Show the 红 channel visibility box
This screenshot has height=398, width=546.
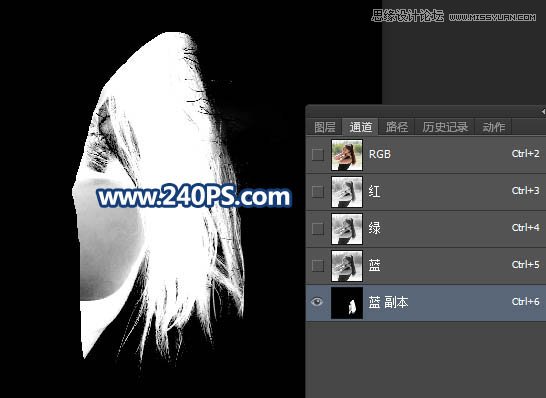coord(318,192)
